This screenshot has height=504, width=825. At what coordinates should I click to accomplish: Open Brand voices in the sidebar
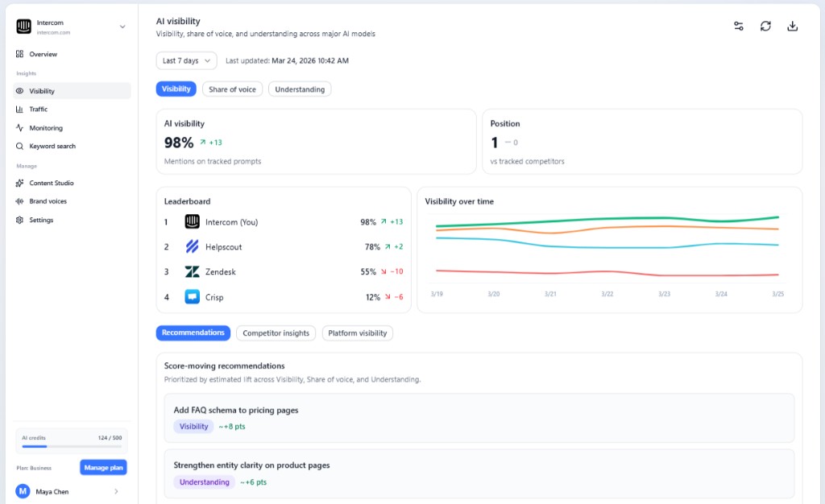pos(72,201)
